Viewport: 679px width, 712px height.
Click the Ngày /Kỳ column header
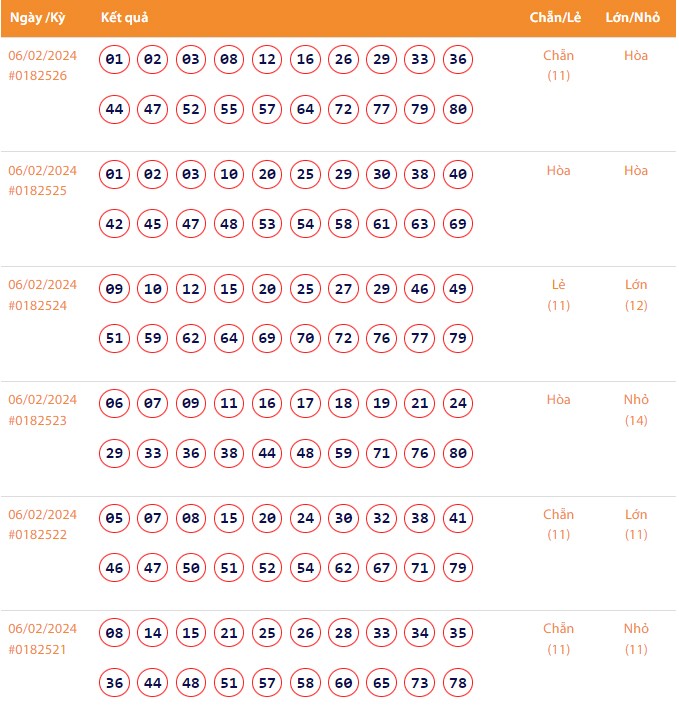click(40, 19)
